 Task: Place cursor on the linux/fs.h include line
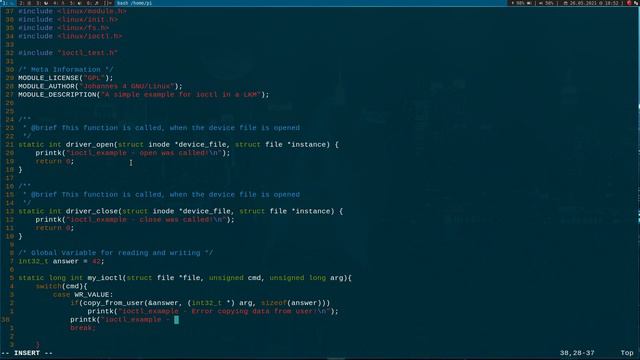(63, 28)
